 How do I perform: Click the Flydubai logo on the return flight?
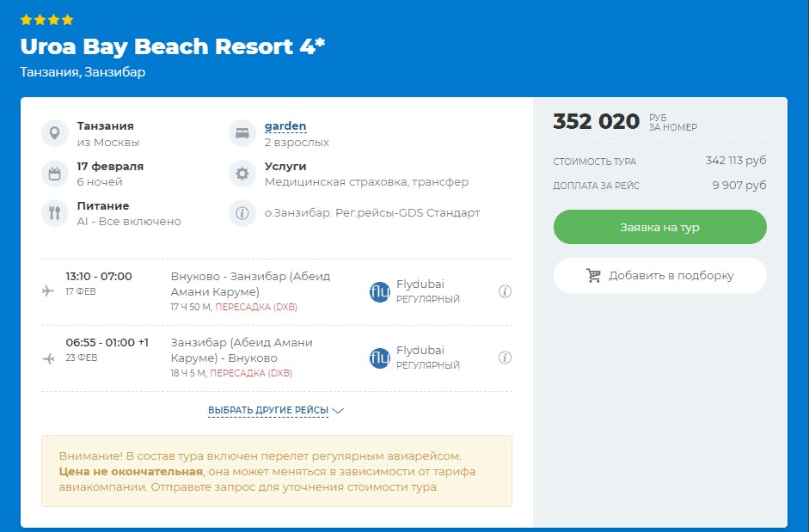pyautogui.click(x=380, y=358)
